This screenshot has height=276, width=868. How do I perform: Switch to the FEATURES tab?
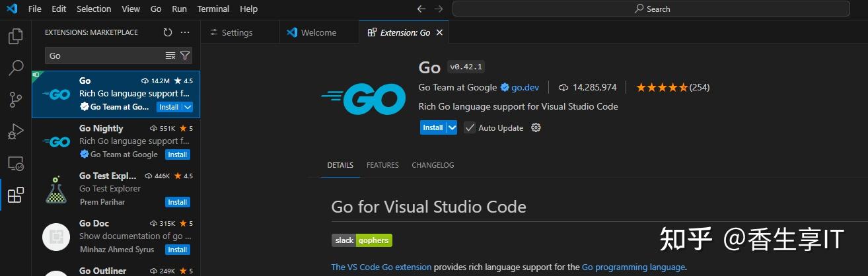tap(382, 165)
